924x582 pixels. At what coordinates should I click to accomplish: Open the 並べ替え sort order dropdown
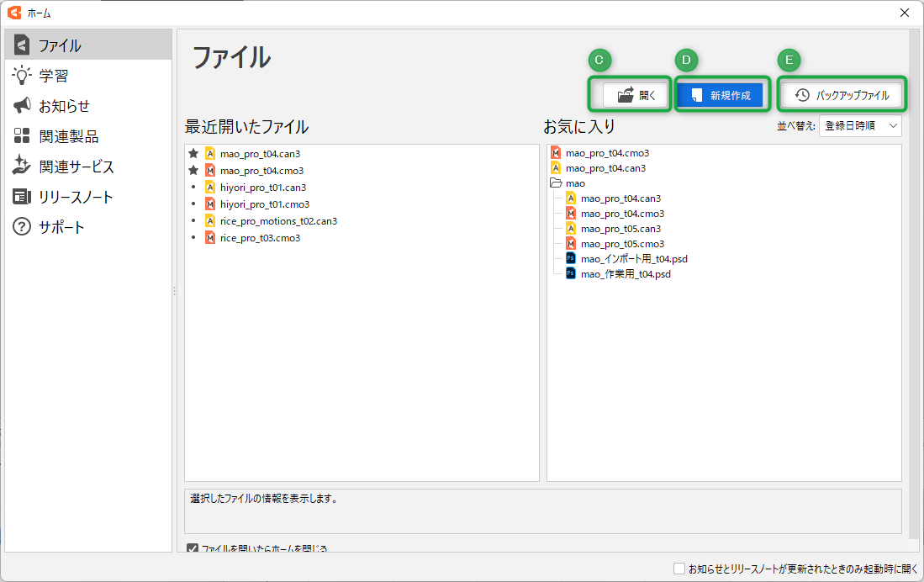click(859, 126)
